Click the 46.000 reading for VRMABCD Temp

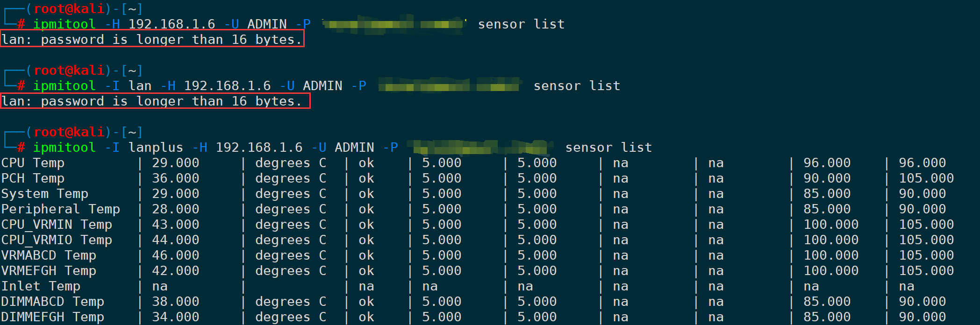tap(176, 255)
